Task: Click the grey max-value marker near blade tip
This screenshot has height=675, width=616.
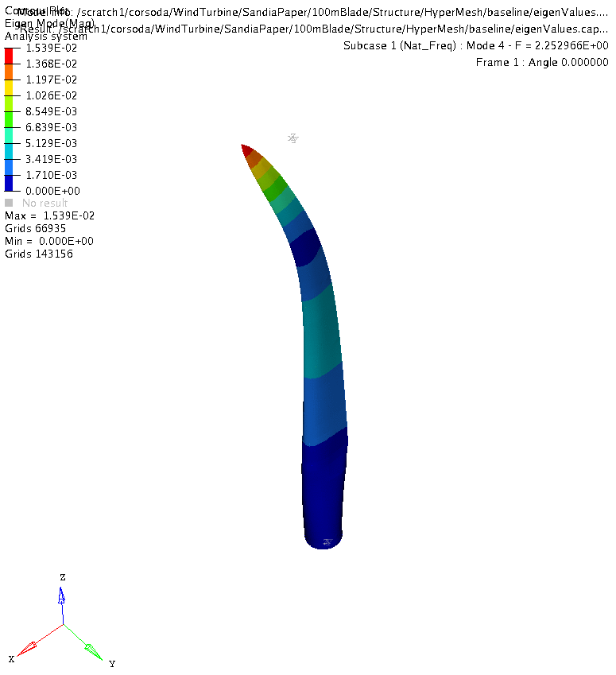Action: pos(293,138)
